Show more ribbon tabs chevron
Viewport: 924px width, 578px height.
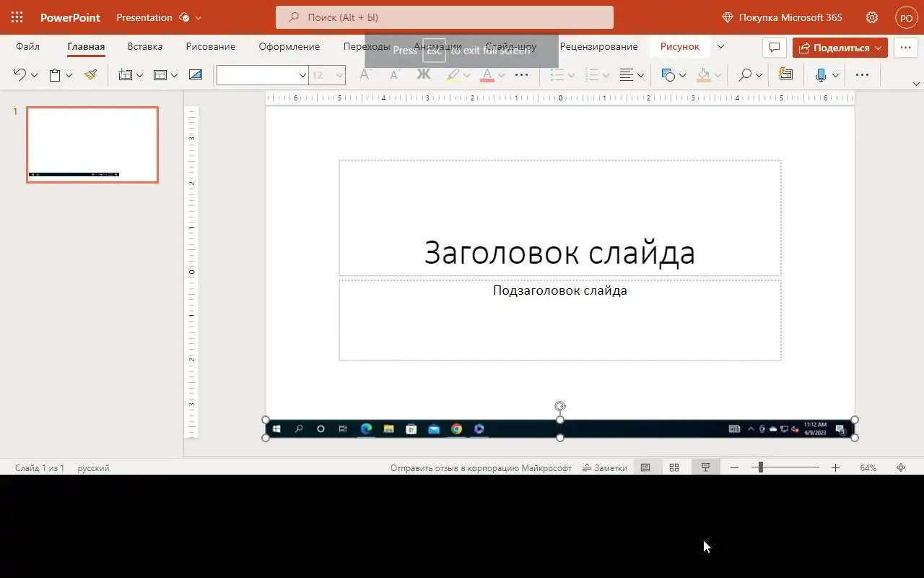pos(720,47)
